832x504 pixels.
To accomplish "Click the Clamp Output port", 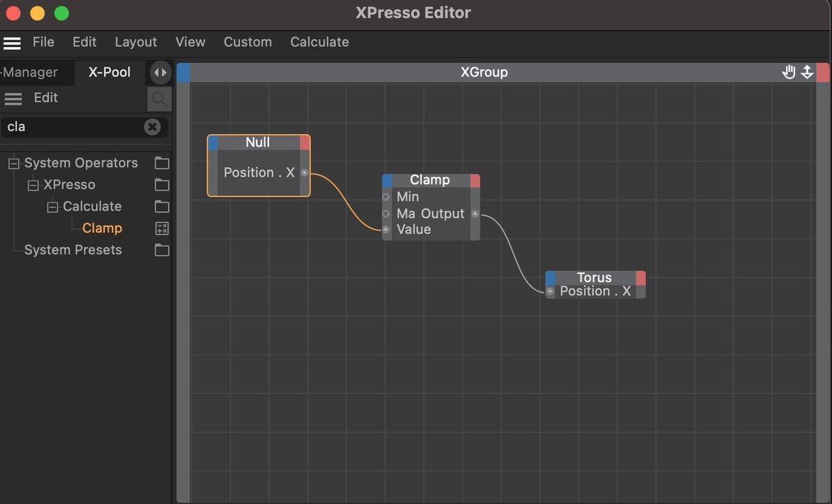I will pos(475,214).
